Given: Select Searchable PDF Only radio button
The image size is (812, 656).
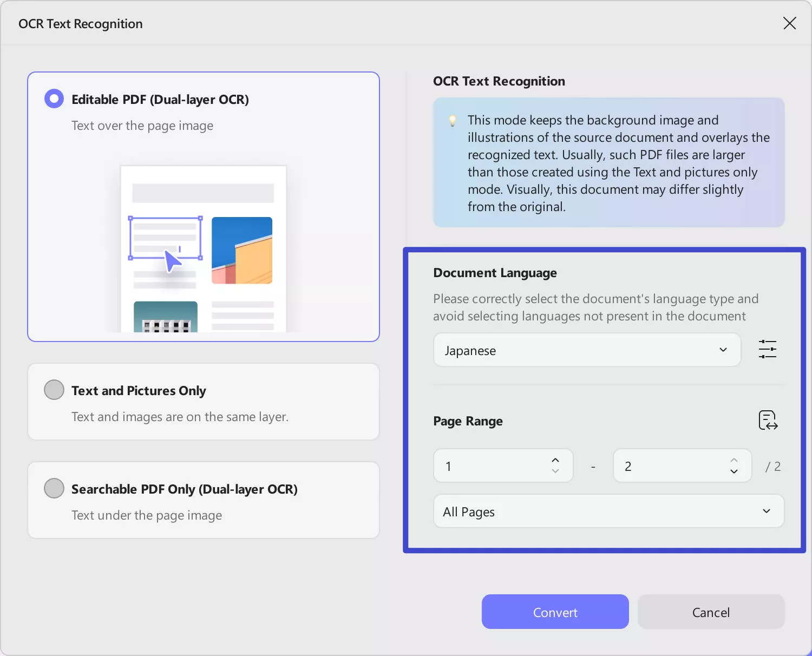Looking at the screenshot, I should click(54, 488).
